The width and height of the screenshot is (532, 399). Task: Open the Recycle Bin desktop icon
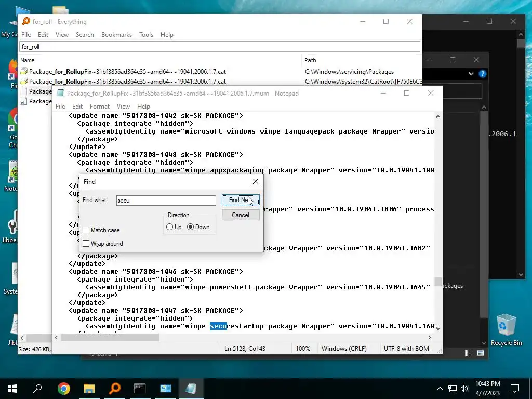506,330
